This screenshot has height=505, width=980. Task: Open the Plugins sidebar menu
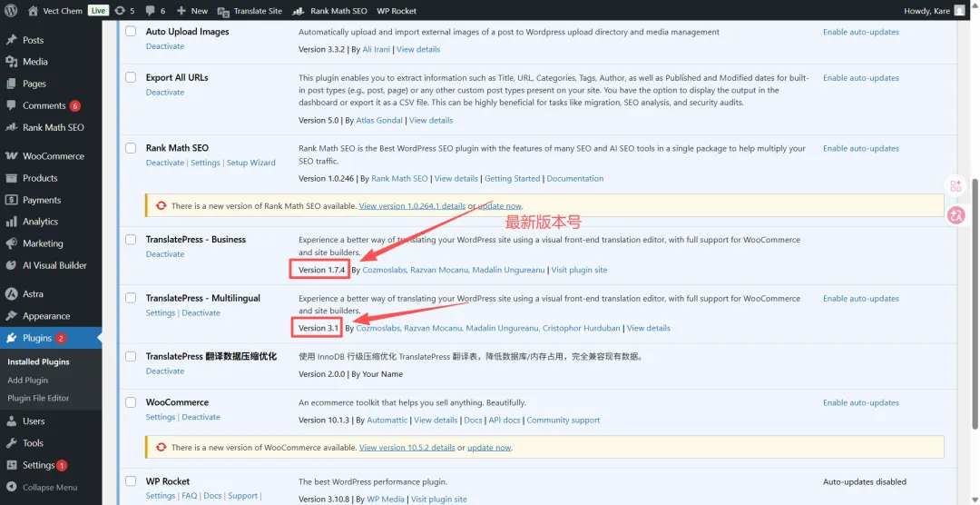coord(51,338)
